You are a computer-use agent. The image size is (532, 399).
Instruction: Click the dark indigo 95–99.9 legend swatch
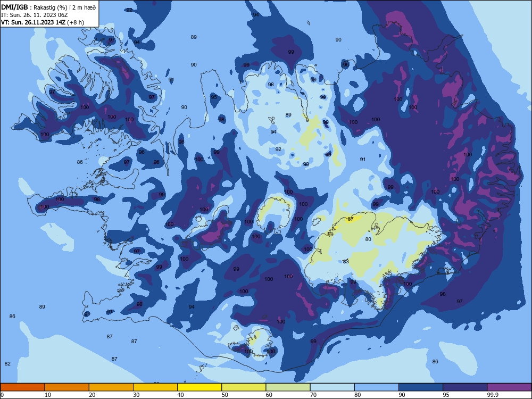[x=465, y=387]
